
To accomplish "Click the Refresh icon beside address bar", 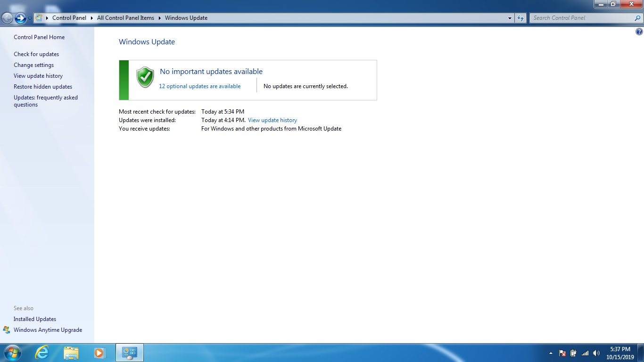I will pyautogui.click(x=520, y=18).
